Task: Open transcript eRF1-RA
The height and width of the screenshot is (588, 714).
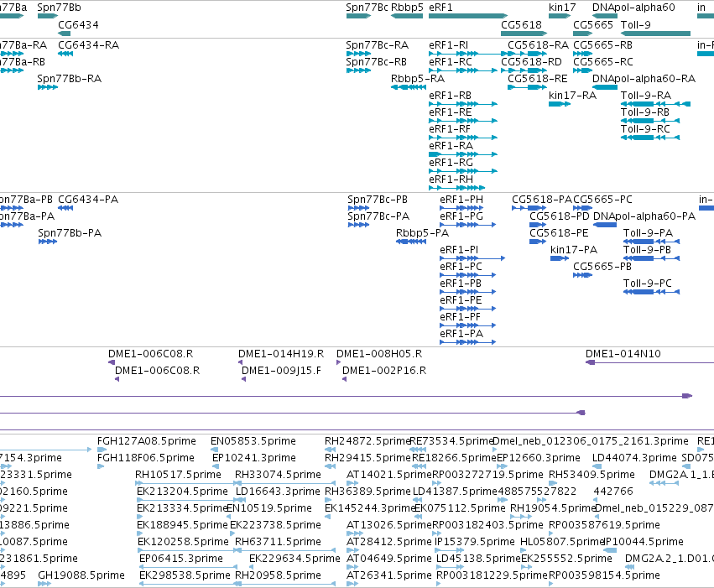Action: [x=451, y=146]
